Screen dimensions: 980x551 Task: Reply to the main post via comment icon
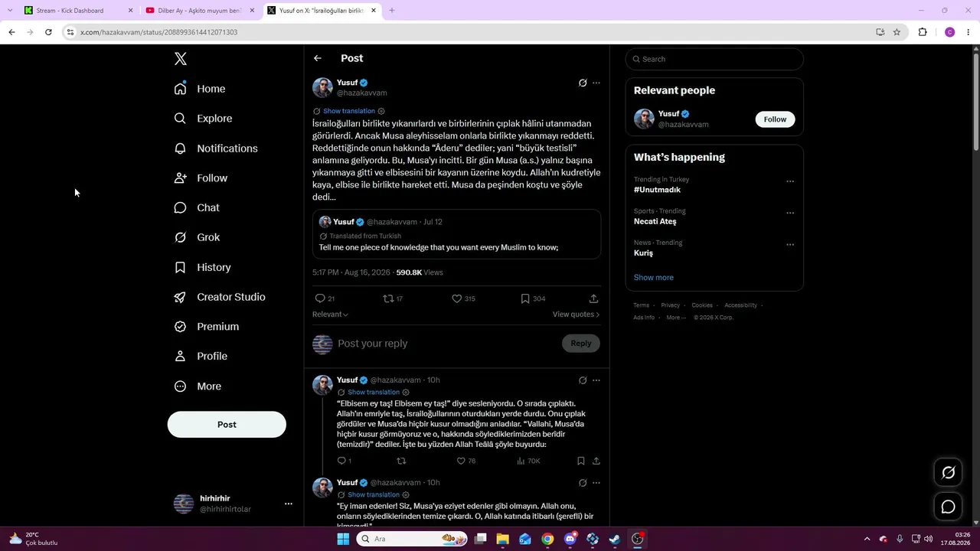coord(320,298)
